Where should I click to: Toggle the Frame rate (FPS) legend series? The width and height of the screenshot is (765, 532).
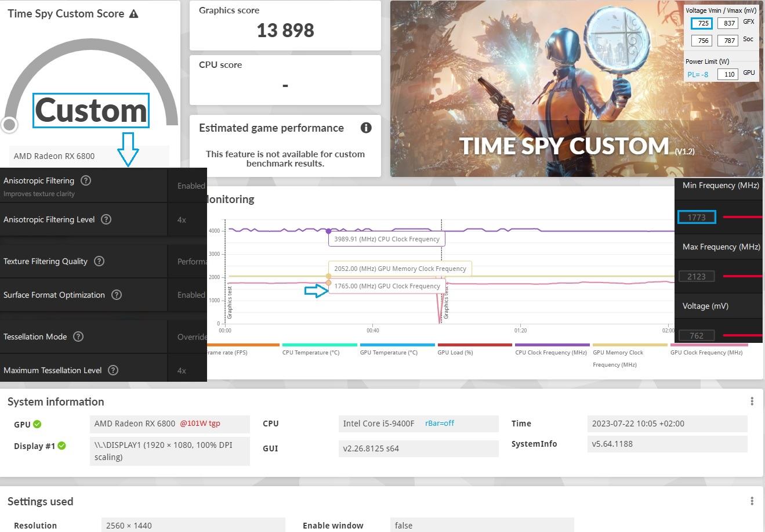242,349
